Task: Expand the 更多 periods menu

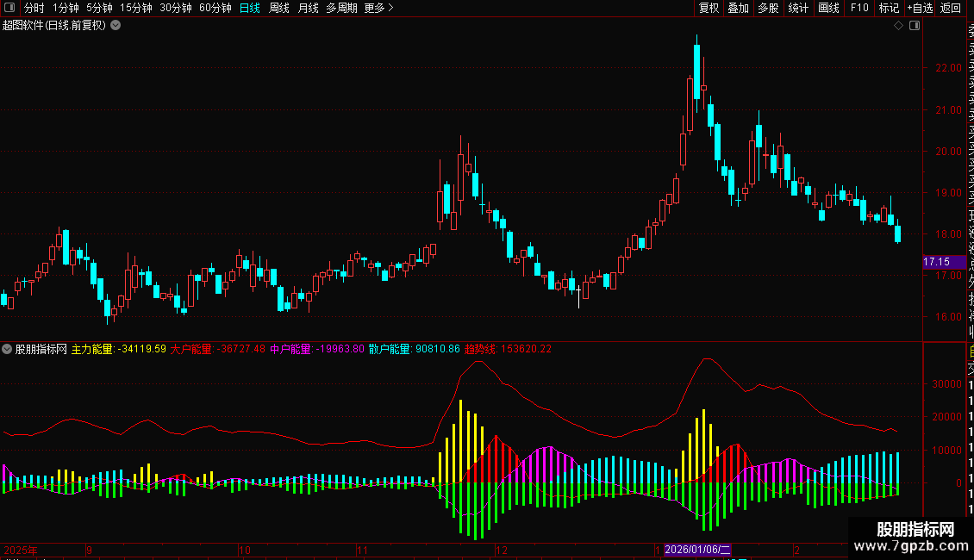Action: tap(379, 8)
